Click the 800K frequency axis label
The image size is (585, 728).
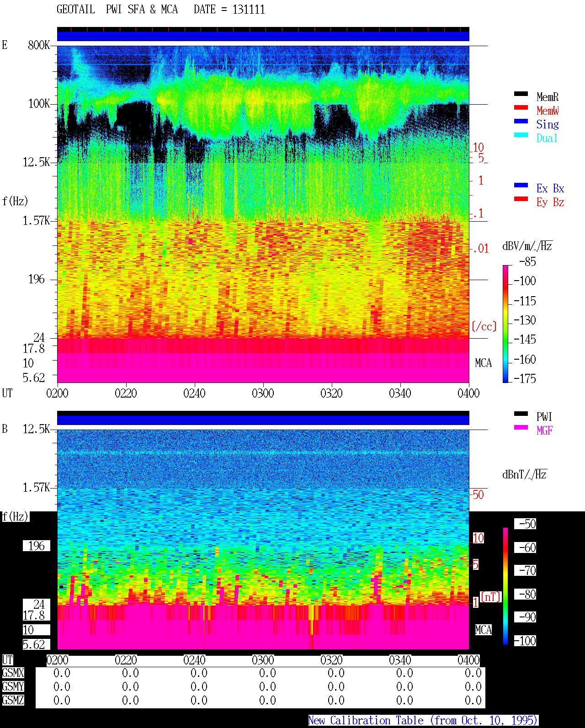[x=39, y=45]
